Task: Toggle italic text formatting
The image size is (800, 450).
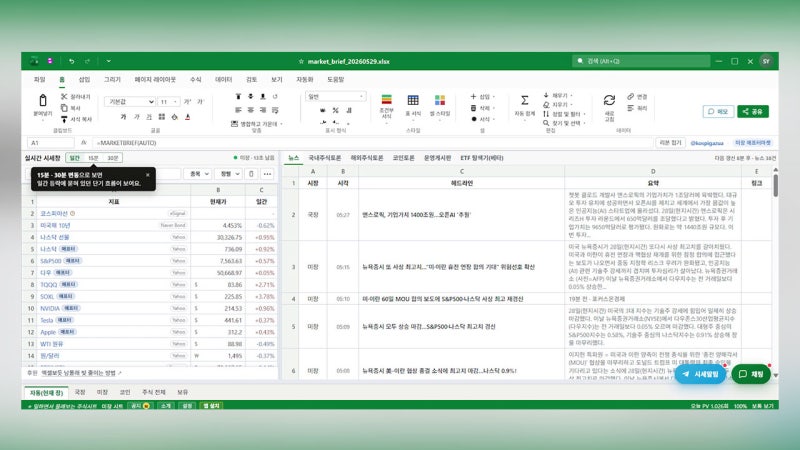Action: pos(136,117)
